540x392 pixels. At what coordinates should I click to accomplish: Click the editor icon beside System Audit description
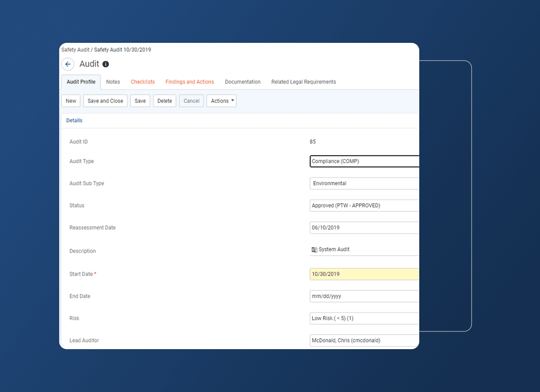tap(314, 249)
